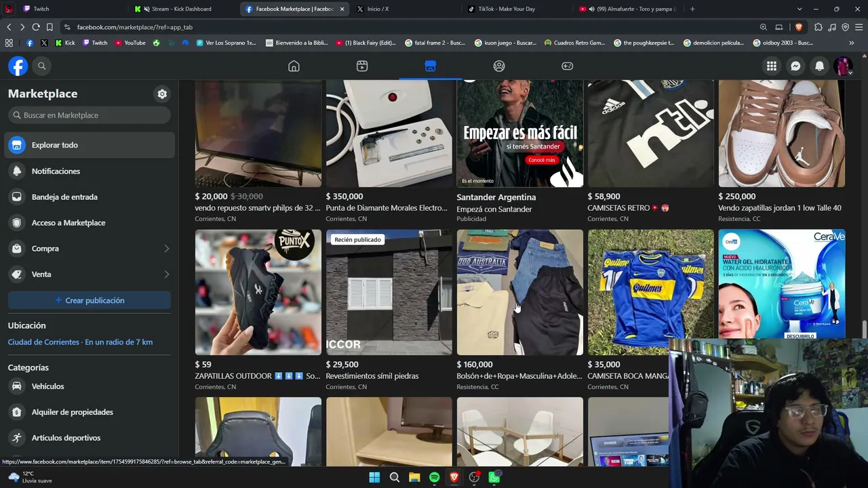Close the Facebook Marketplace tab

(342, 9)
